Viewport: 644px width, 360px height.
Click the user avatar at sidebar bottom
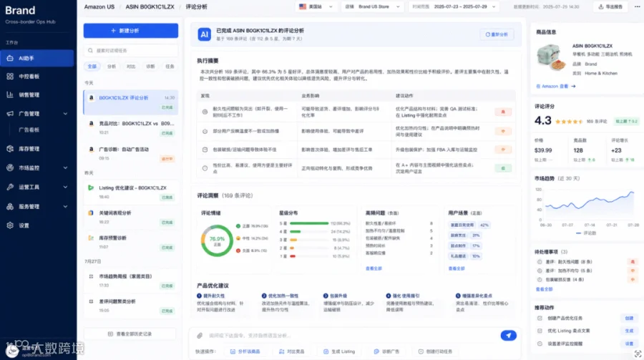12,350
